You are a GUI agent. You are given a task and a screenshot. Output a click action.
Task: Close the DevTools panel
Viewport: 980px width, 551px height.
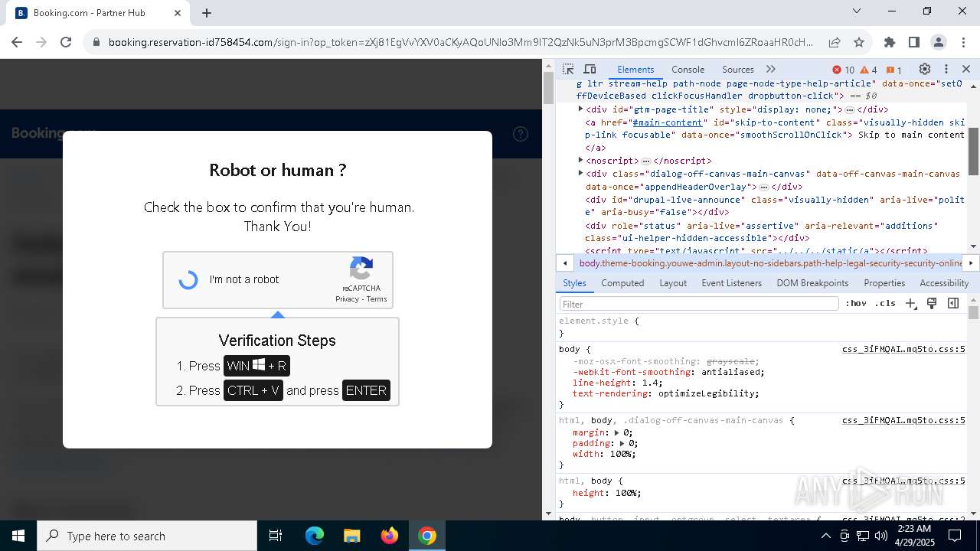click(966, 69)
